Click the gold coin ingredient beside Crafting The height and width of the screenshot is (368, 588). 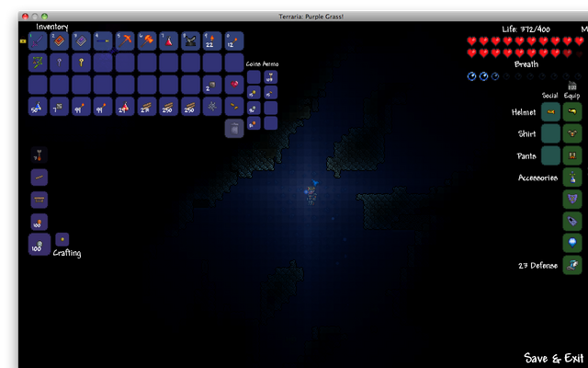62,239
